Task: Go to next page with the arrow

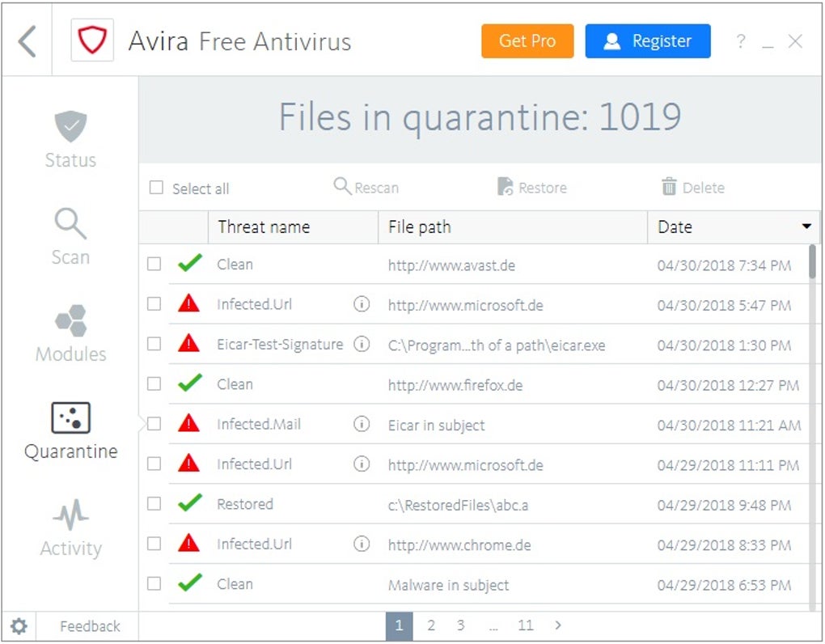Action: tap(558, 625)
